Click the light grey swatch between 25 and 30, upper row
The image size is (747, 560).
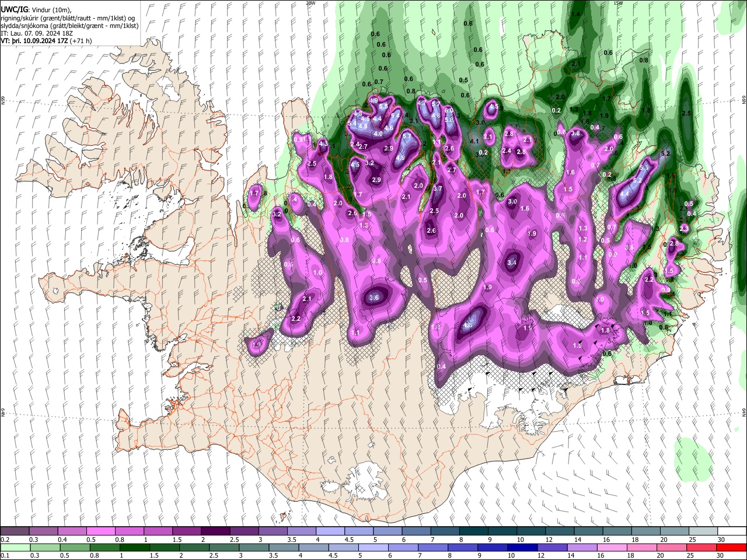click(x=703, y=531)
